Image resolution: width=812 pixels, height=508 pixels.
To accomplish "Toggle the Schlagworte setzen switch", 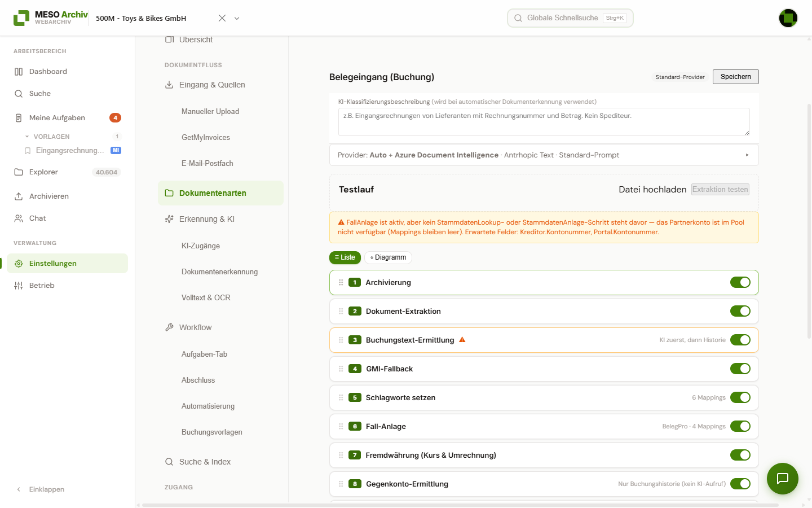I will coord(740,397).
